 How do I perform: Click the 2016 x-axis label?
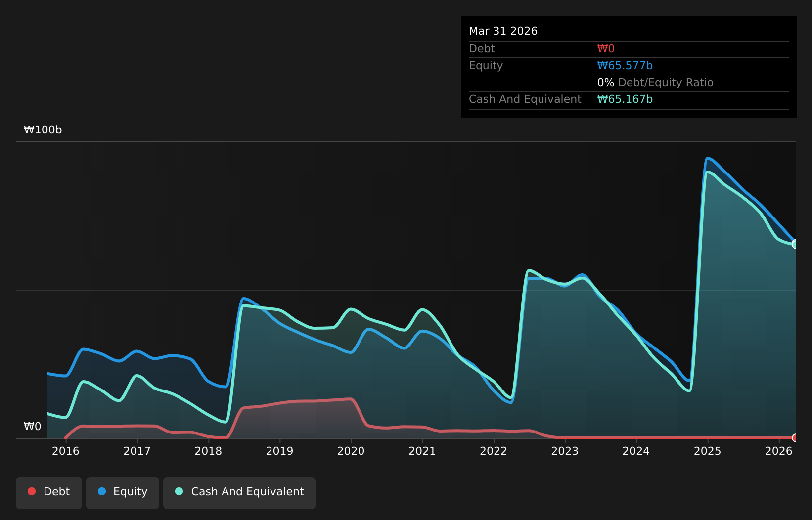66,451
